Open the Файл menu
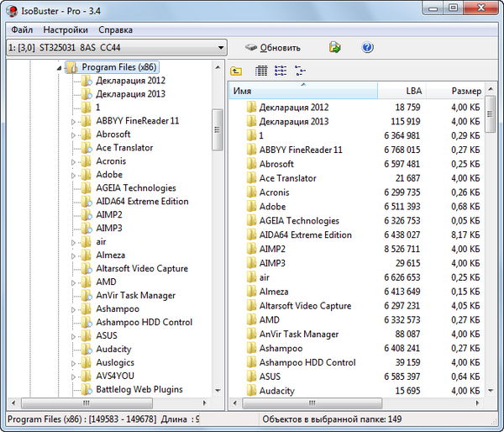The image size is (504, 432). [x=22, y=29]
